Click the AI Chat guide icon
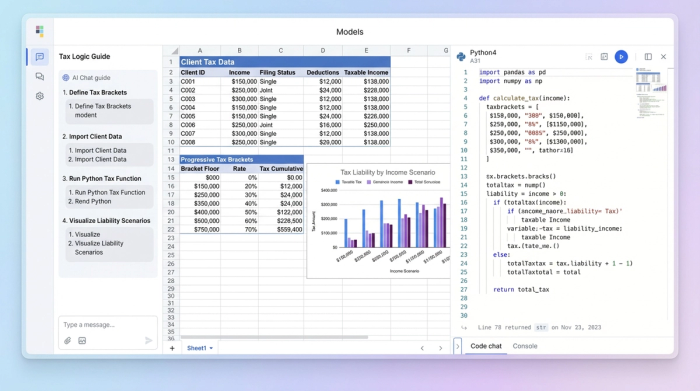Image resolution: width=700 pixels, height=391 pixels. click(x=66, y=78)
